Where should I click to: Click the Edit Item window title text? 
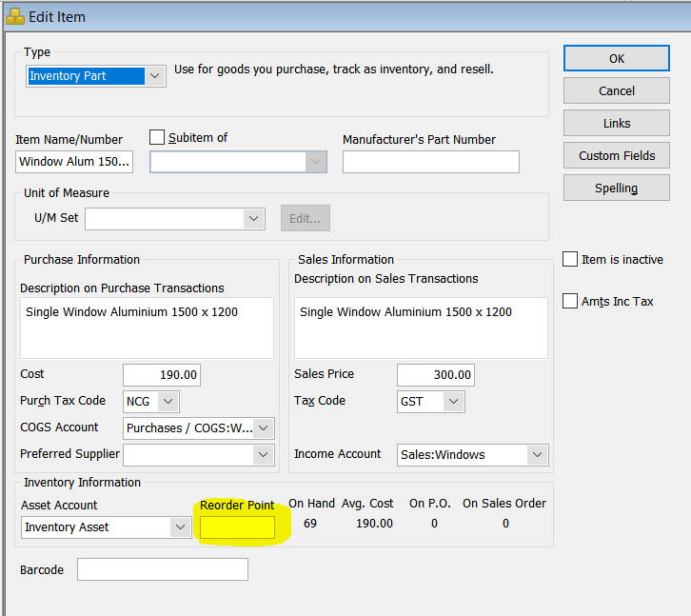57,17
